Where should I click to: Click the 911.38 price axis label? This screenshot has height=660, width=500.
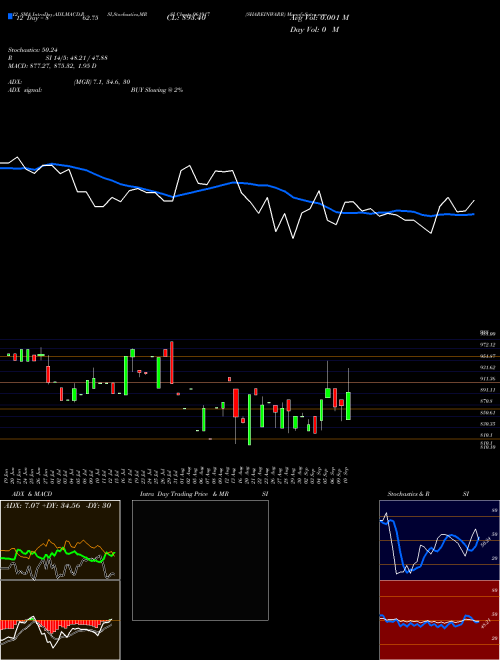(488, 378)
